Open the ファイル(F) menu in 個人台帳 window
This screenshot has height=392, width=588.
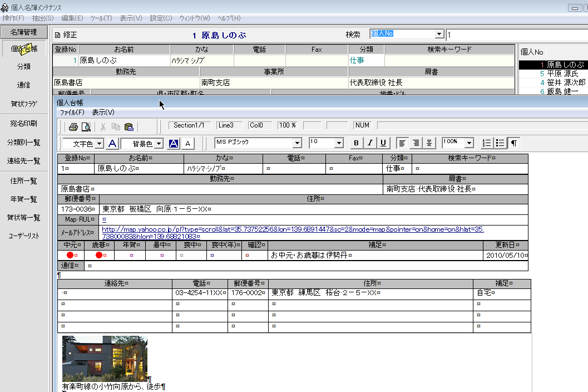72,112
